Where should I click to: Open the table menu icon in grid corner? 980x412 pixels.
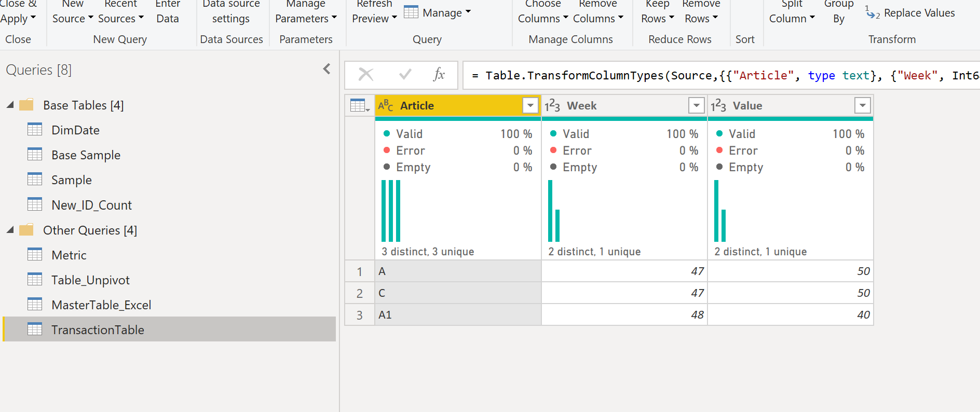pyautogui.click(x=360, y=105)
